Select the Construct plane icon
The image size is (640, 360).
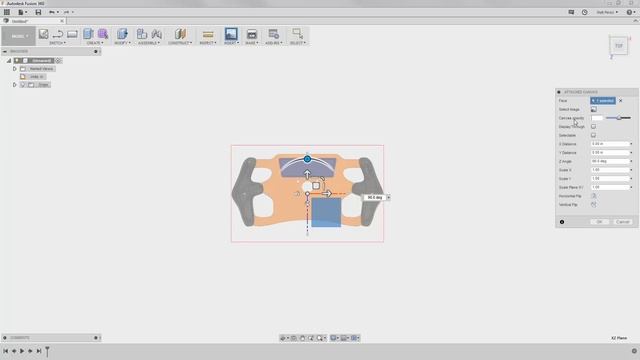tap(180, 34)
